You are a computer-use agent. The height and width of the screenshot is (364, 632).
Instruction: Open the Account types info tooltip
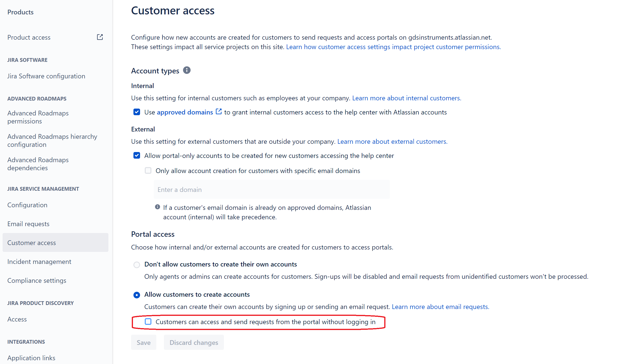click(186, 70)
